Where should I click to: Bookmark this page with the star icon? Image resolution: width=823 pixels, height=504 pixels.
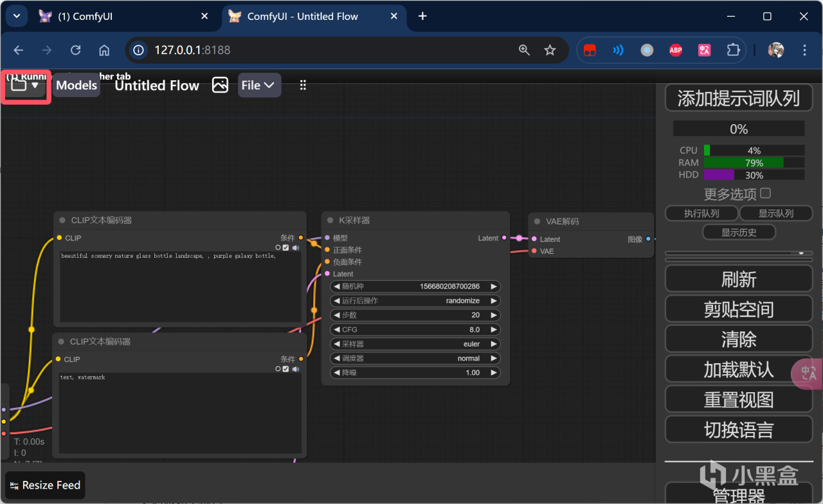(550, 50)
